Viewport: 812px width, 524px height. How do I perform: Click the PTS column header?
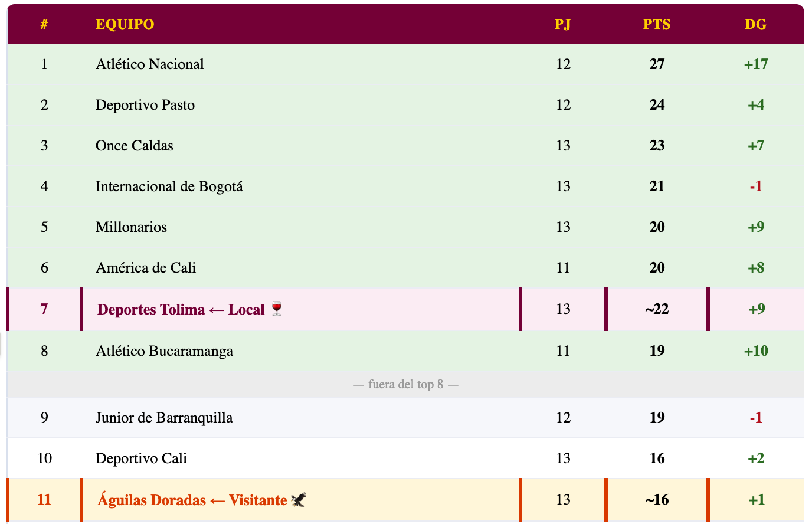pos(657,24)
